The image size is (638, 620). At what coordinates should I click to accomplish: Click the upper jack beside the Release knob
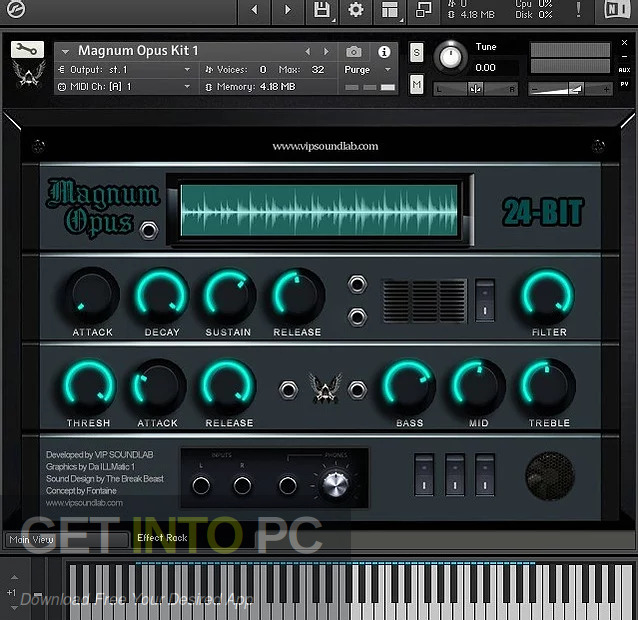357,284
